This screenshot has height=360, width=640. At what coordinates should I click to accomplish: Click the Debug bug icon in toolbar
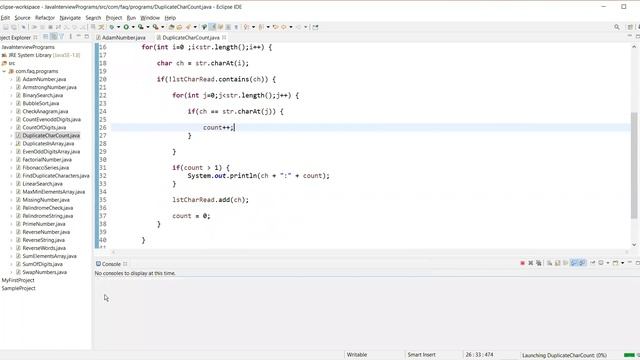click(111, 27)
